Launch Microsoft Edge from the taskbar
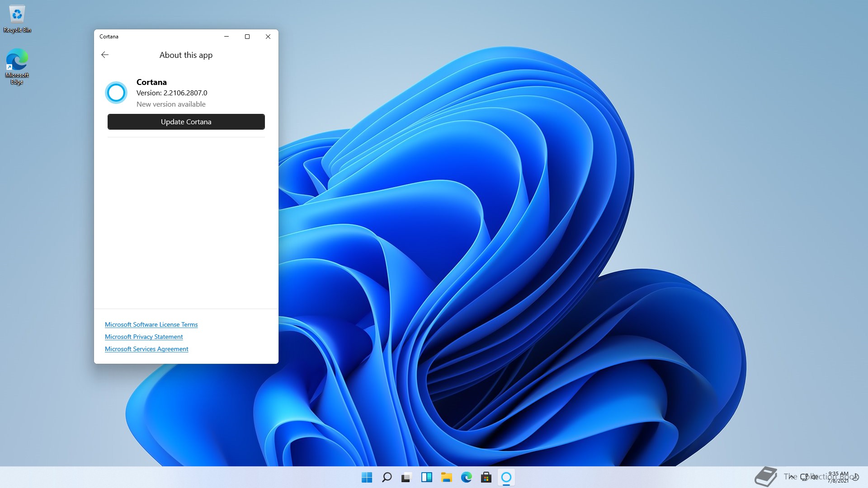 [466, 477]
